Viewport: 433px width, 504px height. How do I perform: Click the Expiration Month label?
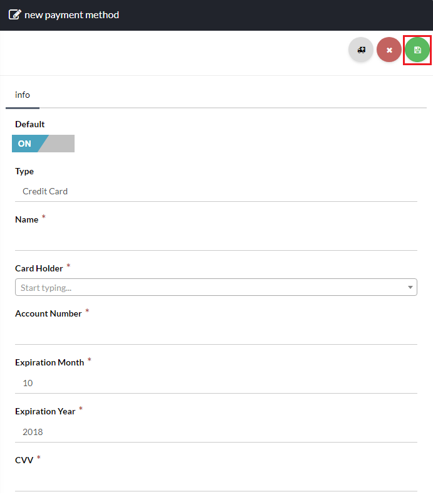50,362
